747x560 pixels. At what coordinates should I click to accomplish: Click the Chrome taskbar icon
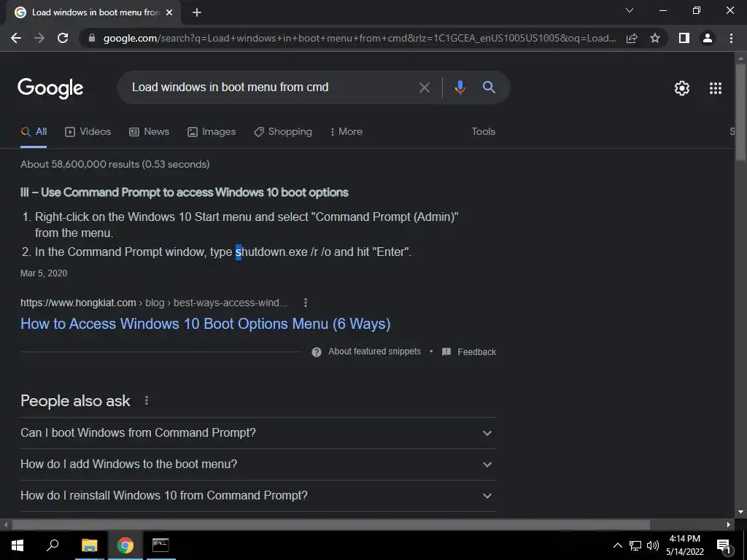tap(125, 545)
